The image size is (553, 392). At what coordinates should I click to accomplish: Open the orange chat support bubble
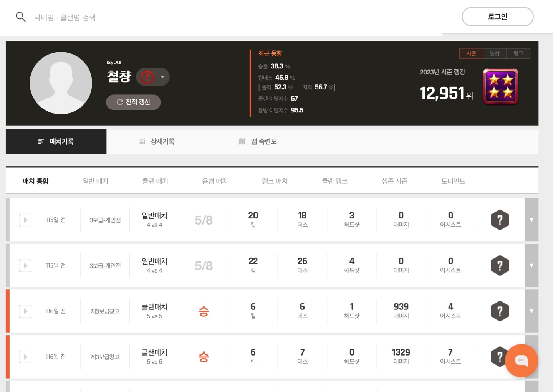click(521, 361)
